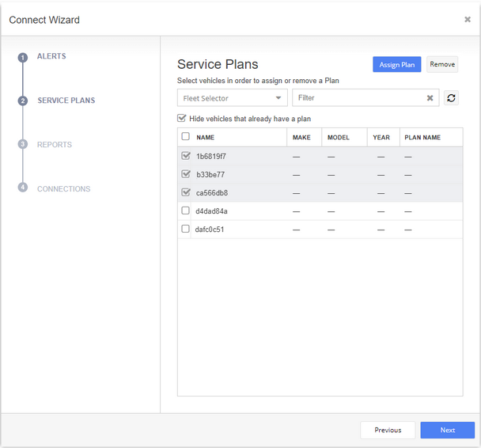Click step 4 circle for Connections
Image resolution: width=481 pixels, height=448 pixels.
coord(23,187)
